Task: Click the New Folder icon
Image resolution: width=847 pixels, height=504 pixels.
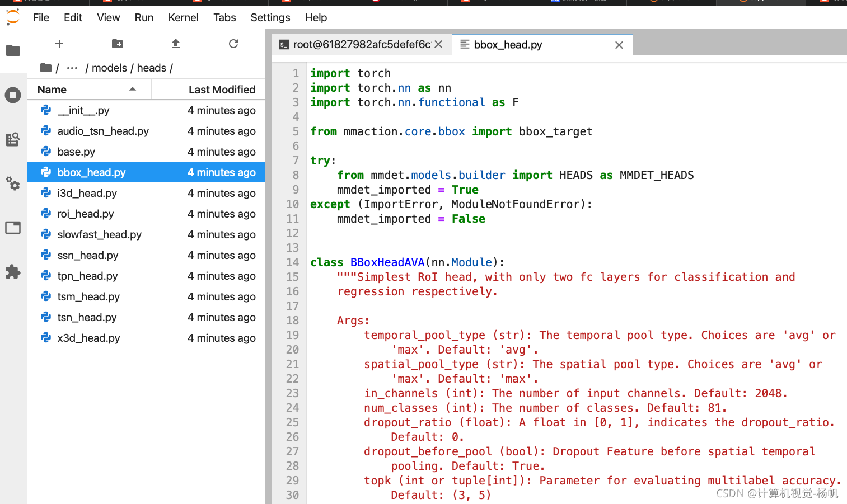Action: pyautogui.click(x=118, y=44)
